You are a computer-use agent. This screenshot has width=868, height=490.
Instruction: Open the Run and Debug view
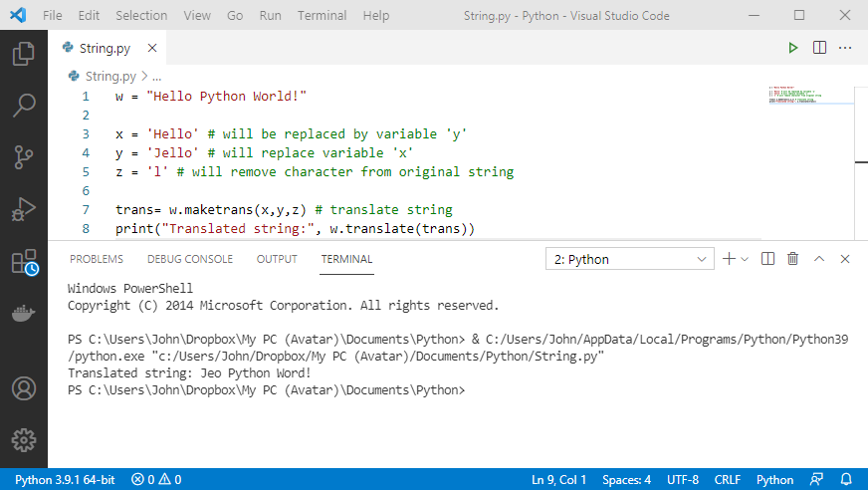pos(23,209)
